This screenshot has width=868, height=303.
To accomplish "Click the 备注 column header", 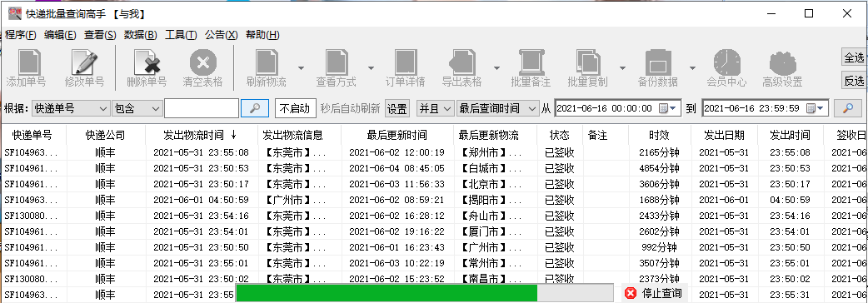I will (605, 135).
